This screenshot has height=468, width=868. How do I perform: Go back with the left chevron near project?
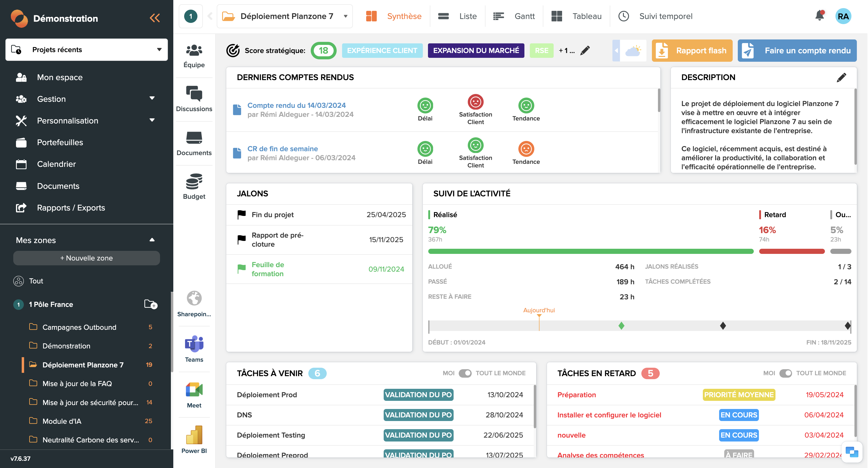click(x=210, y=16)
